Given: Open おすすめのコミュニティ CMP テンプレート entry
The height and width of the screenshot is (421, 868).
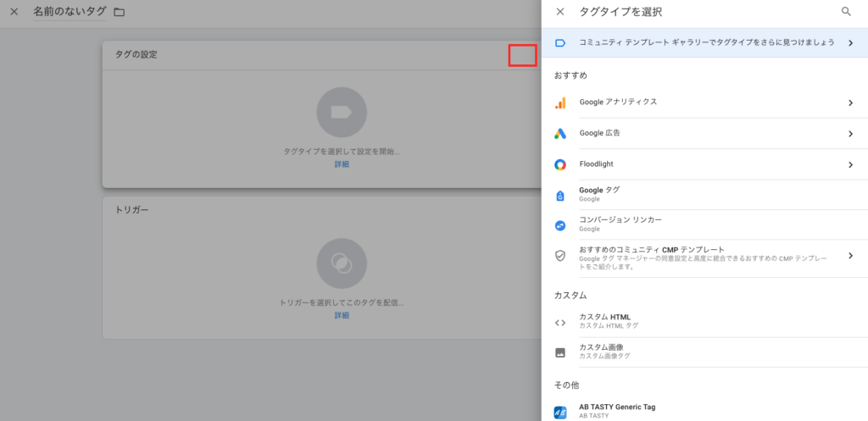Looking at the screenshot, I should point(704,258).
